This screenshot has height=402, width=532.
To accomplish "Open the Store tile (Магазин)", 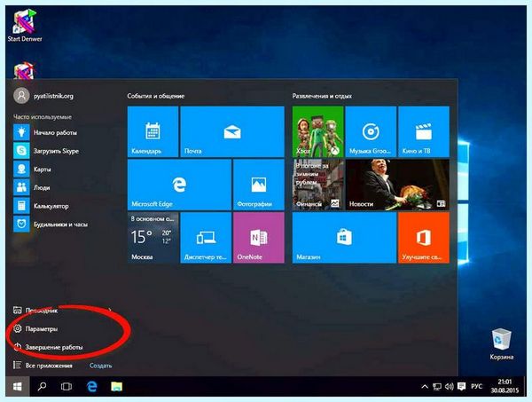I will 344,238.
